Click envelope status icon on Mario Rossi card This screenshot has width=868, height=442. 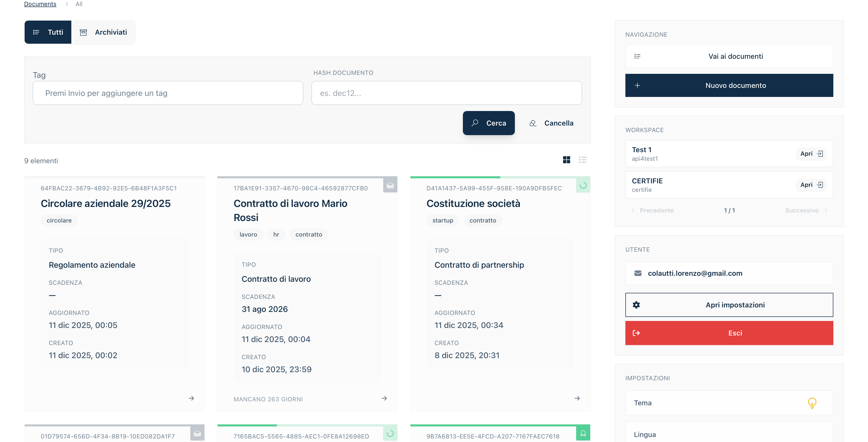tap(390, 185)
